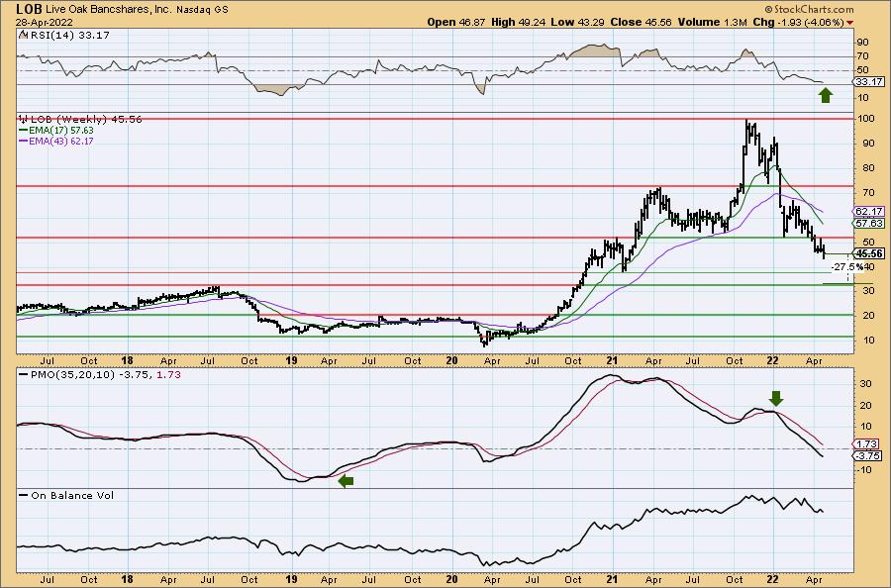
Task: Click the bar icon before LOB (Weekly)
Action: (x=24, y=119)
